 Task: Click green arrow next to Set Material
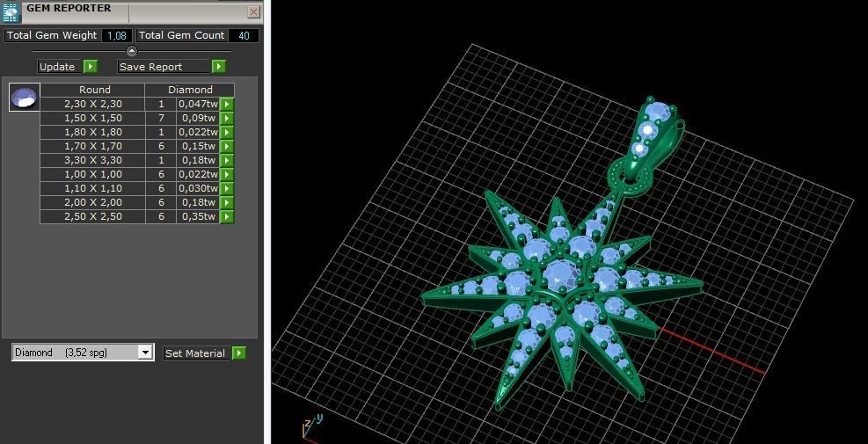point(238,353)
